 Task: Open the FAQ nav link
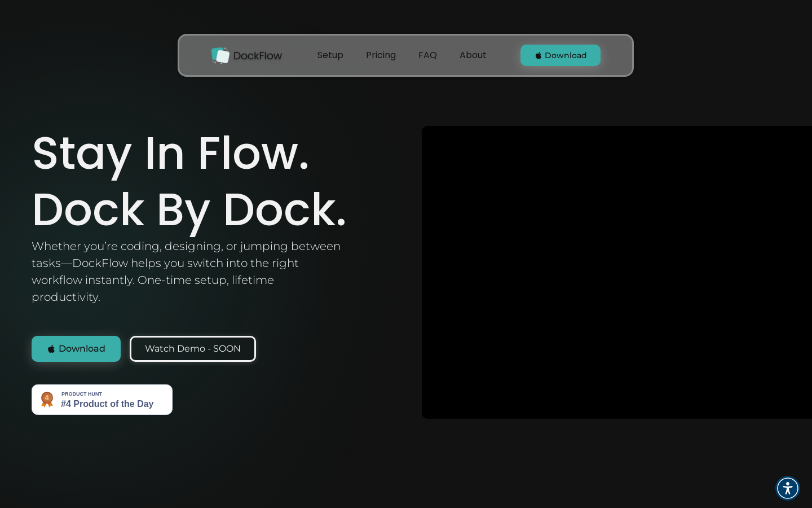point(427,55)
